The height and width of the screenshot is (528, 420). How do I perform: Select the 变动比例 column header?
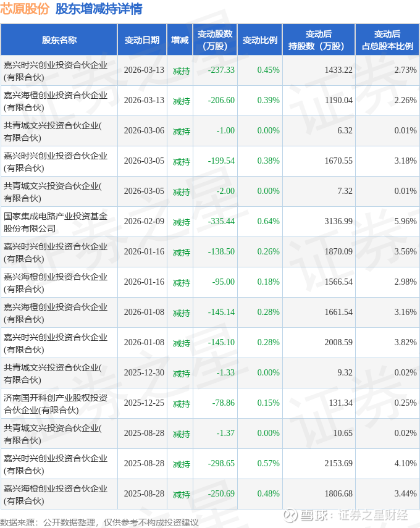coord(260,40)
